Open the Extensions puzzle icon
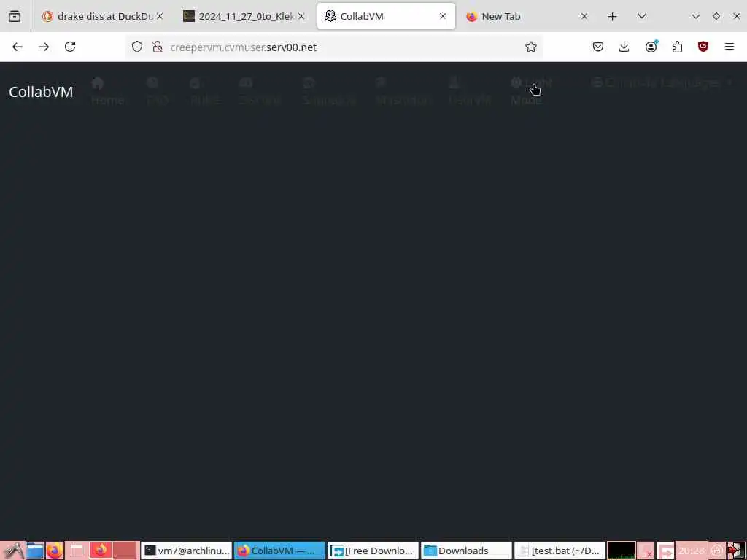 pos(677,47)
